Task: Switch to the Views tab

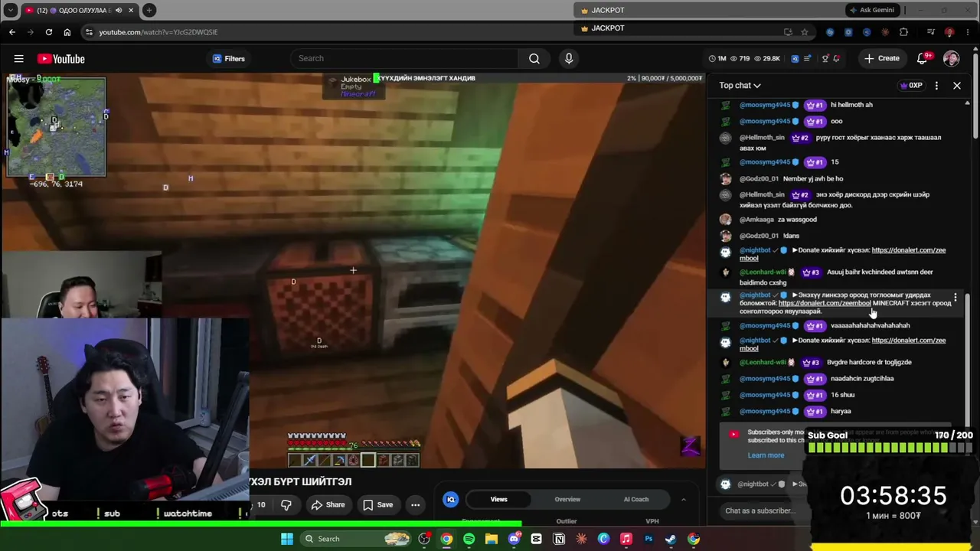Action: point(498,500)
